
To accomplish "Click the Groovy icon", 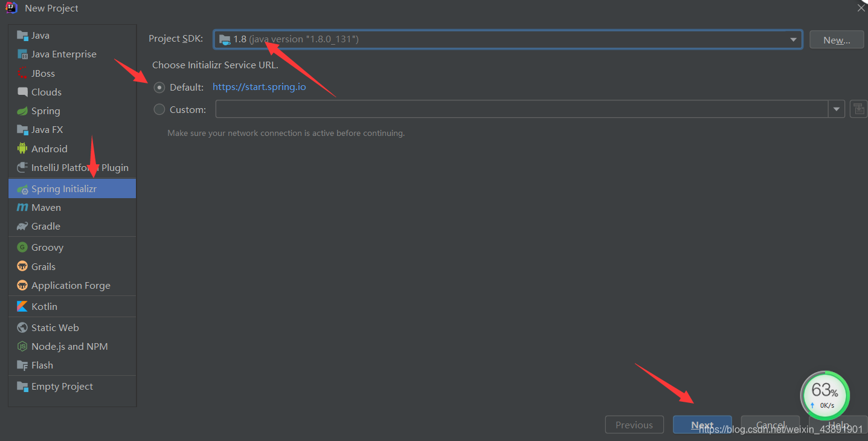I will (22, 248).
